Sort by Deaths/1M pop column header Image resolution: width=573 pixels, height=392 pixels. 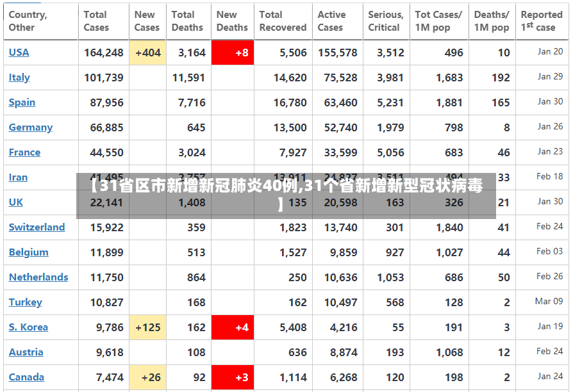click(492, 21)
